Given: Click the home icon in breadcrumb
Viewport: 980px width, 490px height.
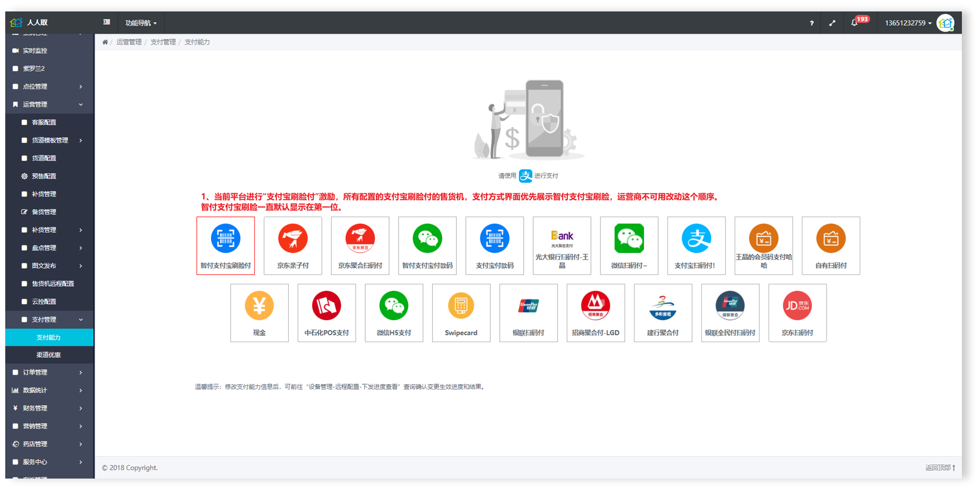Looking at the screenshot, I should pos(105,42).
